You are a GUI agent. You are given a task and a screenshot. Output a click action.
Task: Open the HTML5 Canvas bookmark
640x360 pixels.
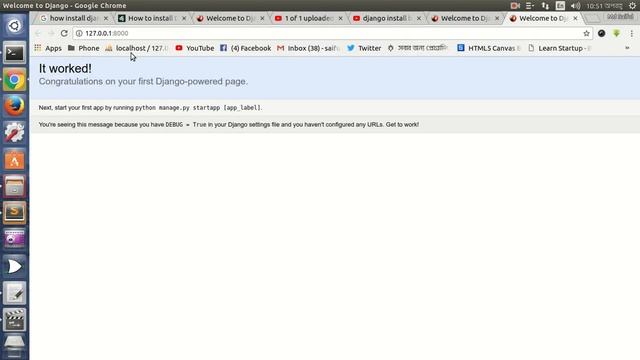click(489, 48)
